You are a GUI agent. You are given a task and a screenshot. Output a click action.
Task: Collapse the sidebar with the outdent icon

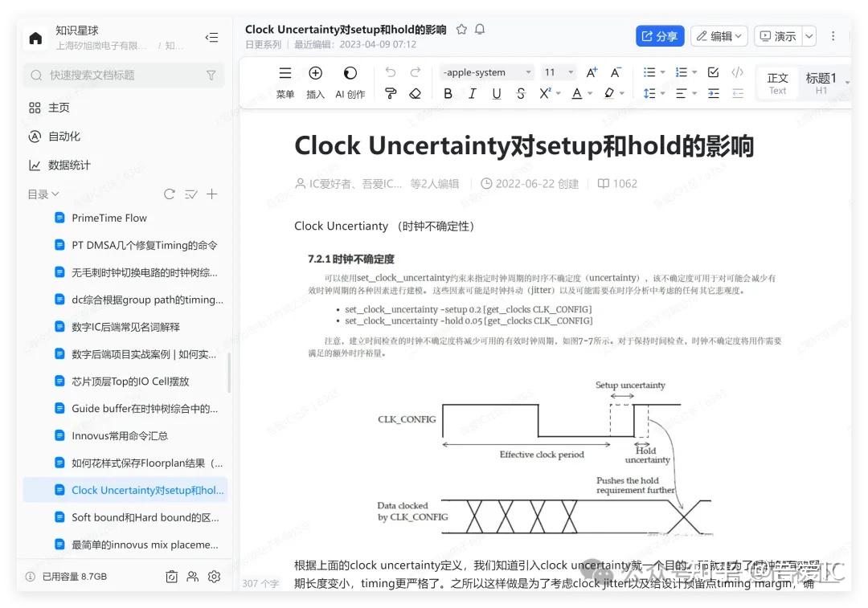point(211,38)
